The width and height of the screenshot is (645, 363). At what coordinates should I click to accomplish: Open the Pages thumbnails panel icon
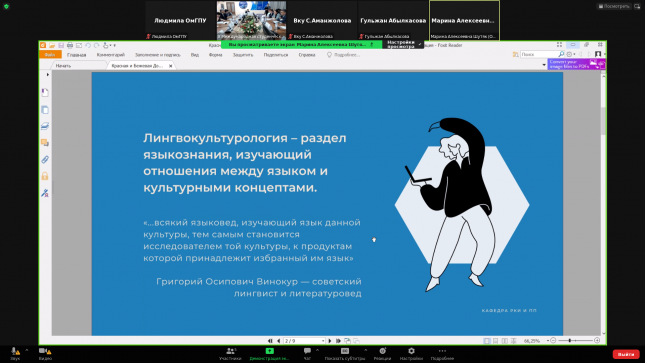pos(45,110)
